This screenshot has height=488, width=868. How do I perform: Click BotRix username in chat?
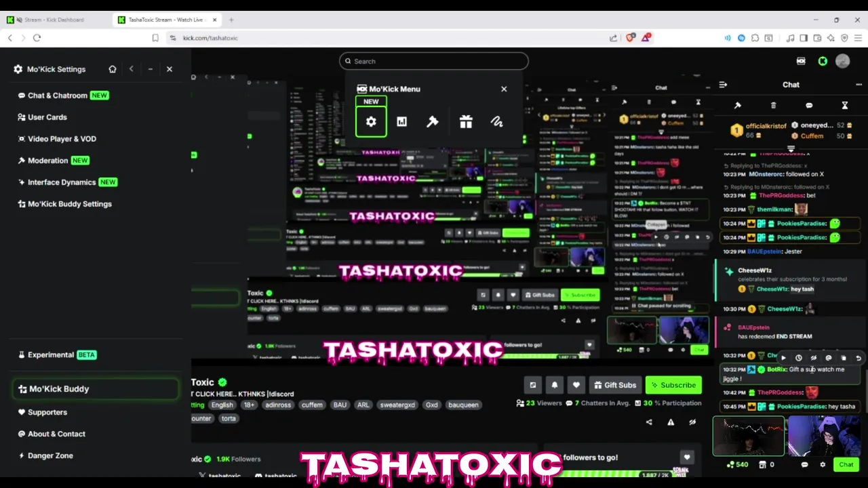pyautogui.click(x=776, y=369)
